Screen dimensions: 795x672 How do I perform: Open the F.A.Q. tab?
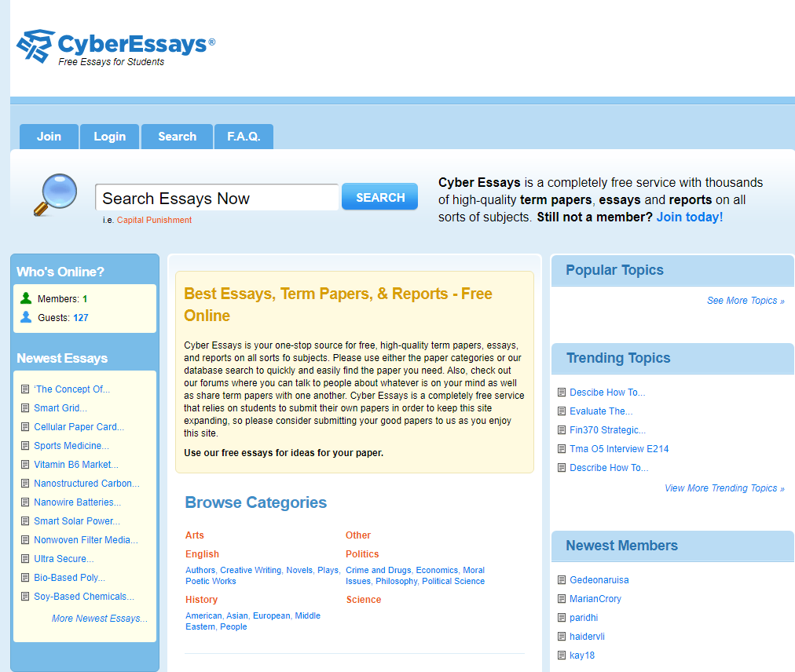pos(244,137)
